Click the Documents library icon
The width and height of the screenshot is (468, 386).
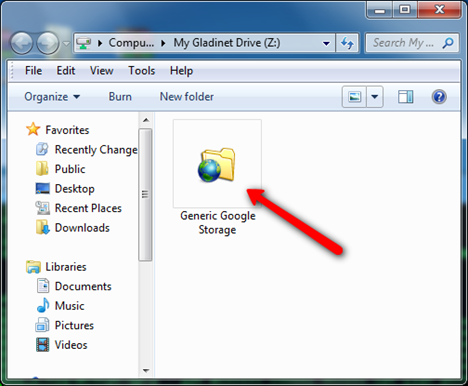(x=43, y=286)
